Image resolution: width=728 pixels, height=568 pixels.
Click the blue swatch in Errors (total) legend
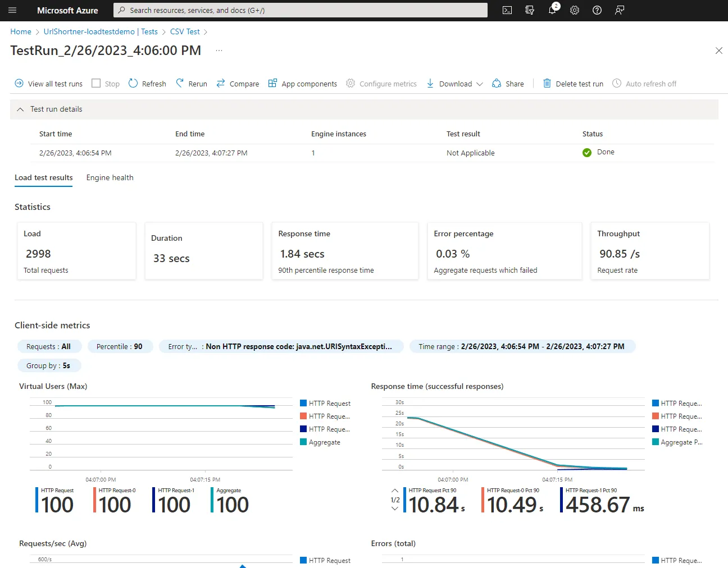(x=656, y=560)
